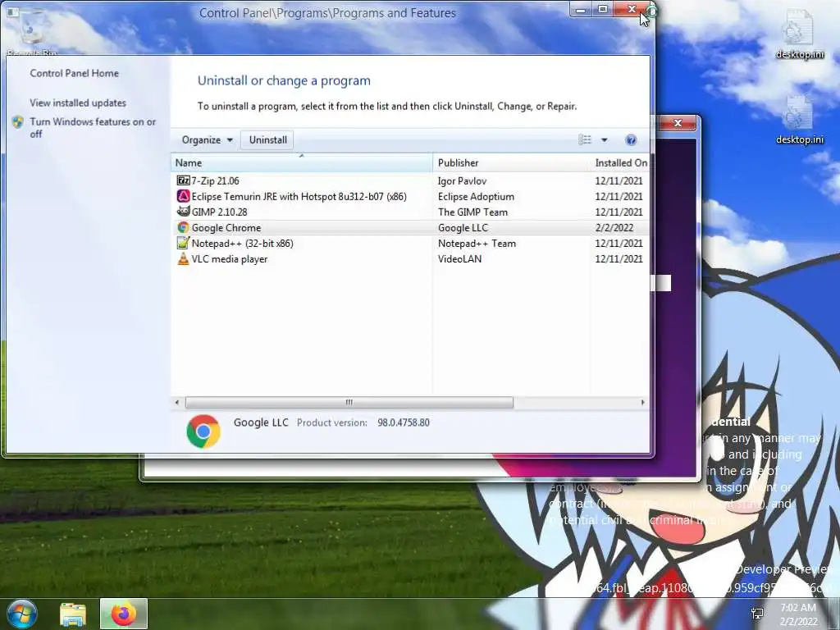This screenshot has height=630, width=840.
Task: Expand the Organize dropdown menu
Action: click(x=208, y=139)
